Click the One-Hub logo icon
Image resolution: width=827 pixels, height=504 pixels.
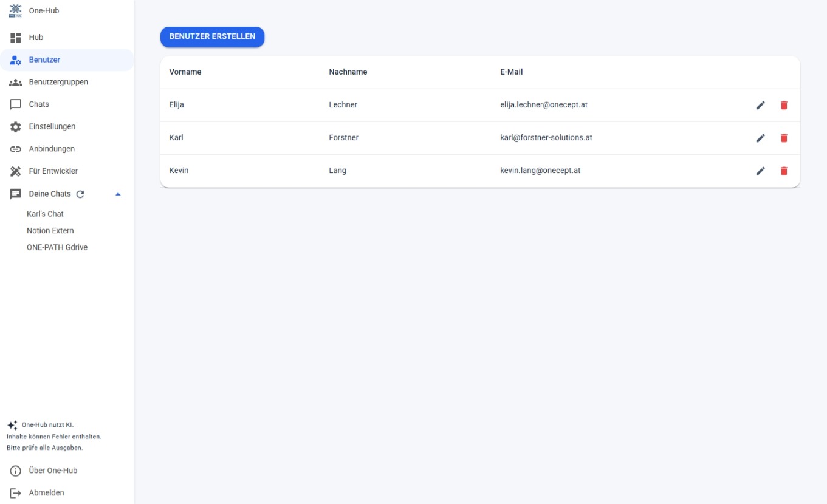pos(16,11)
